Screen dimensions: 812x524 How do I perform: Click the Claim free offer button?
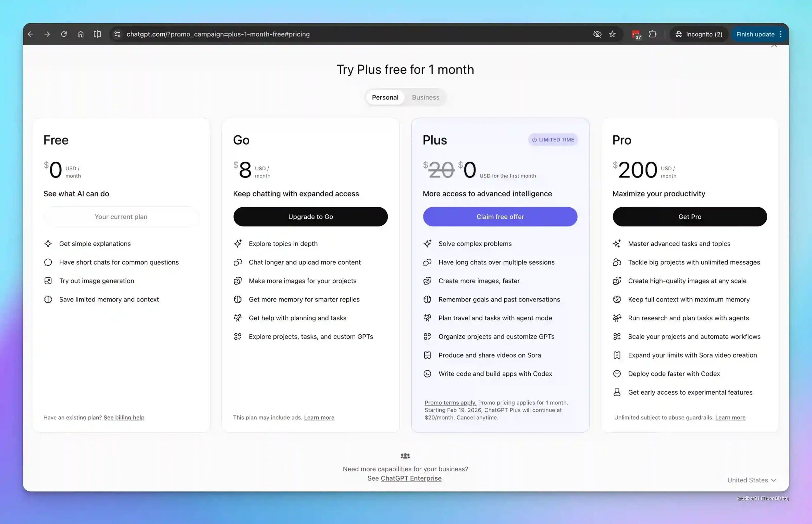(500, 217)
